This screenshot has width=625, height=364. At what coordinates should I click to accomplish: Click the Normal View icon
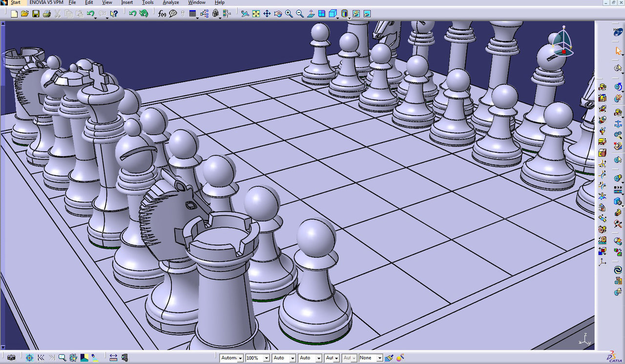[311, 14]
